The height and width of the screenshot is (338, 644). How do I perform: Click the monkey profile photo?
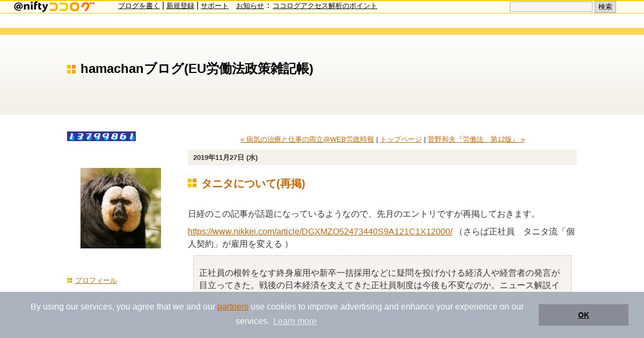(121, 208)
